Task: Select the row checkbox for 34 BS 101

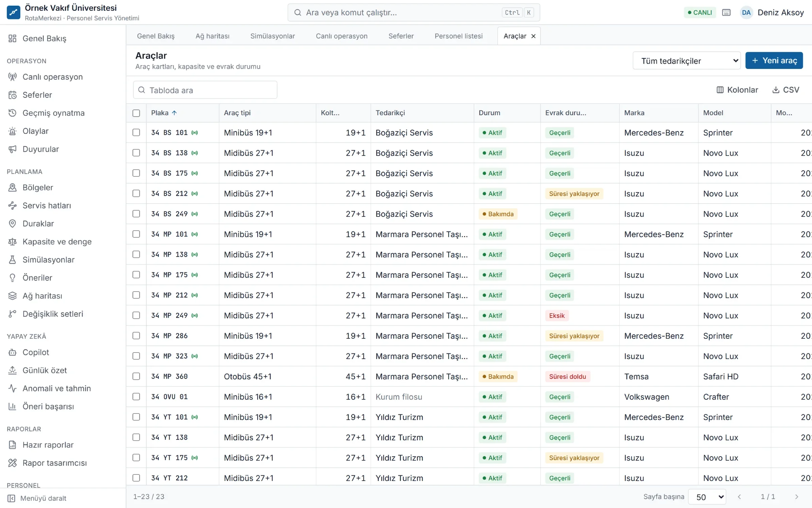Action: tap(136, 132)
